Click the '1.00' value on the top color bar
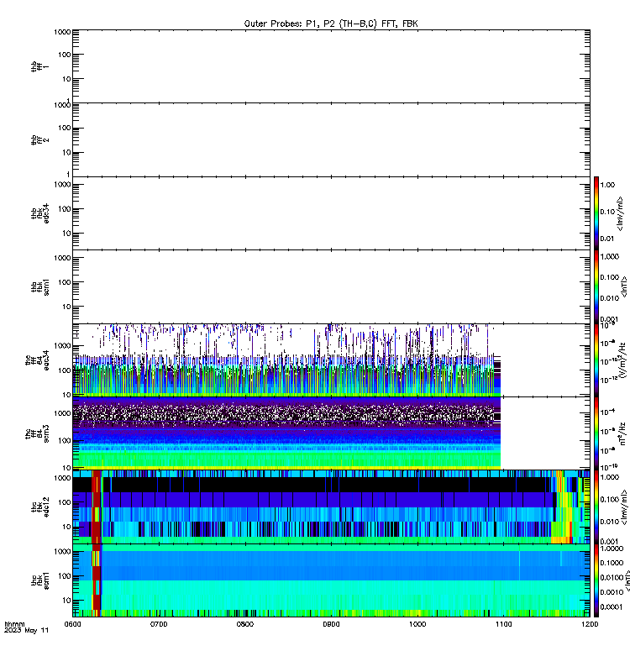Viewport: 630px width, 672px height. pyautogui.click(x=607, y=185)
